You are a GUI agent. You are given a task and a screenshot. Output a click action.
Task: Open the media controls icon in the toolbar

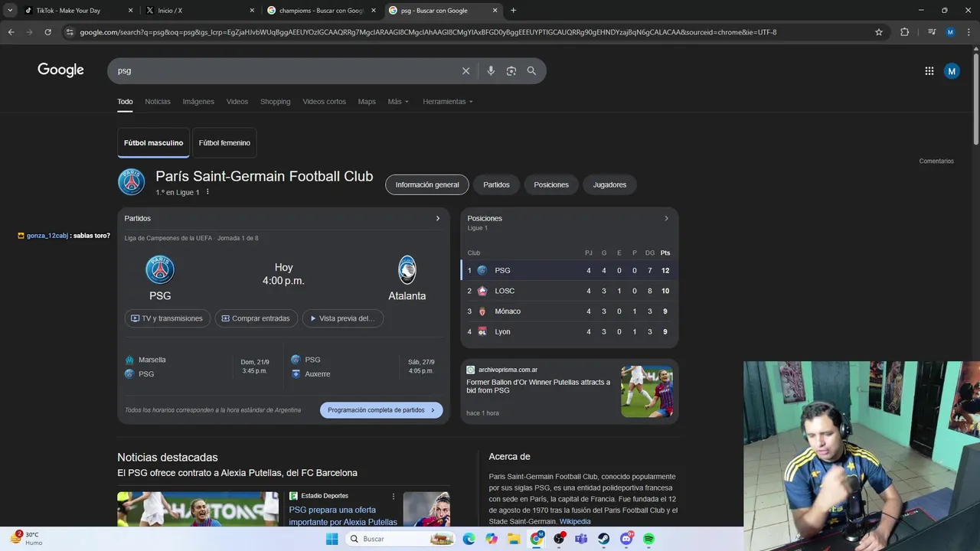coord(932,32)
